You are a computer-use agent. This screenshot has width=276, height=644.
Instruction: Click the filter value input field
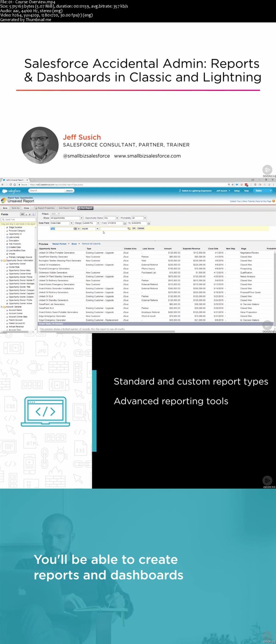coord(113,229)
